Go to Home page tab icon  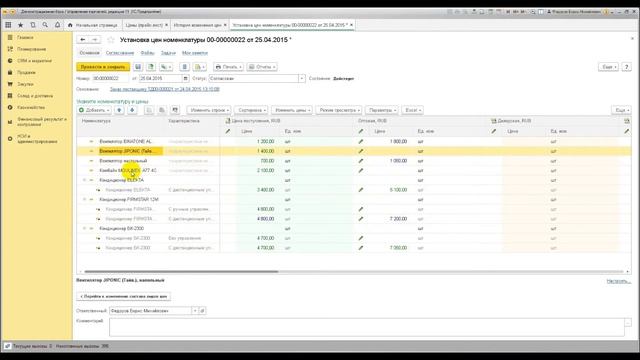click(x=70, y=25)
